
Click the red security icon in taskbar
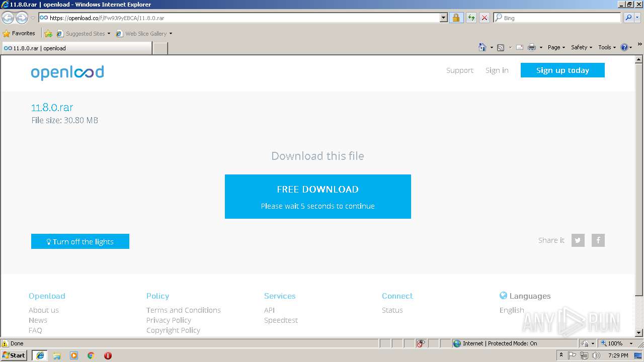coord(108,355)
